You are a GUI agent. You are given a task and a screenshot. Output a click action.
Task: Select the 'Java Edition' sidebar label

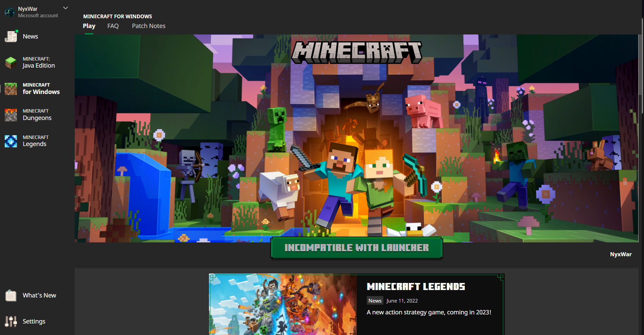[x=39, y=66]
